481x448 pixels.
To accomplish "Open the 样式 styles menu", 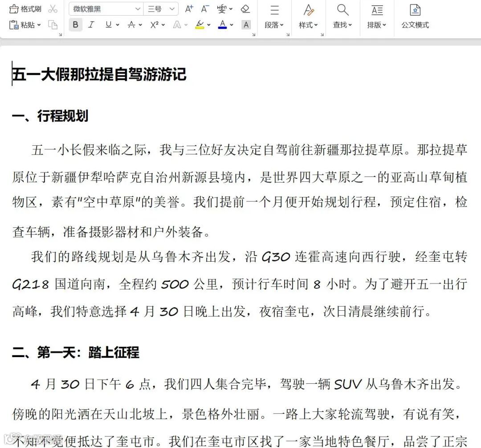I will [x=308, y=17].
